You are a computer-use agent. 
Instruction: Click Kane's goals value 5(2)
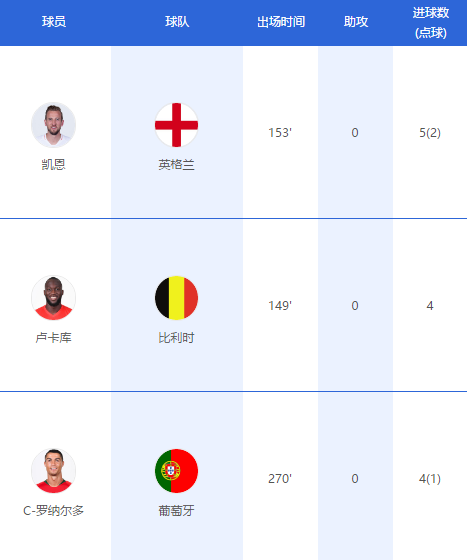click(x=430, y=133)
